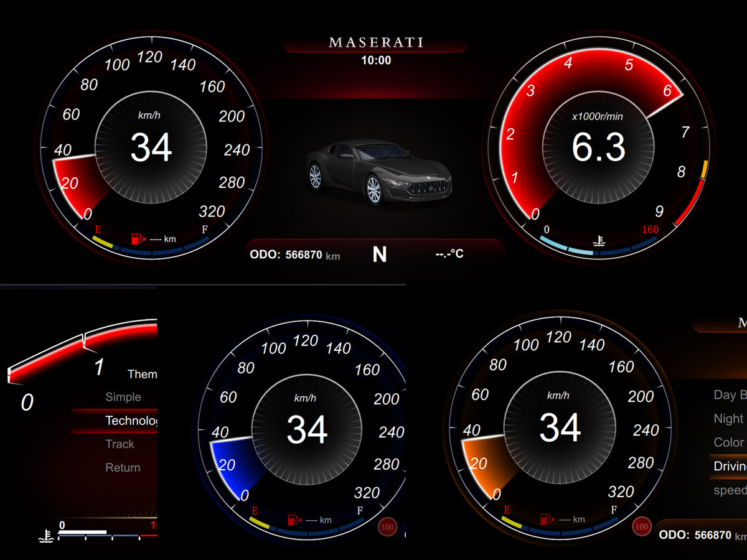Screen dimensions: 747x560
Task: Click the 320 mark on the blue speedometer
Action: [x=367, y=493]
